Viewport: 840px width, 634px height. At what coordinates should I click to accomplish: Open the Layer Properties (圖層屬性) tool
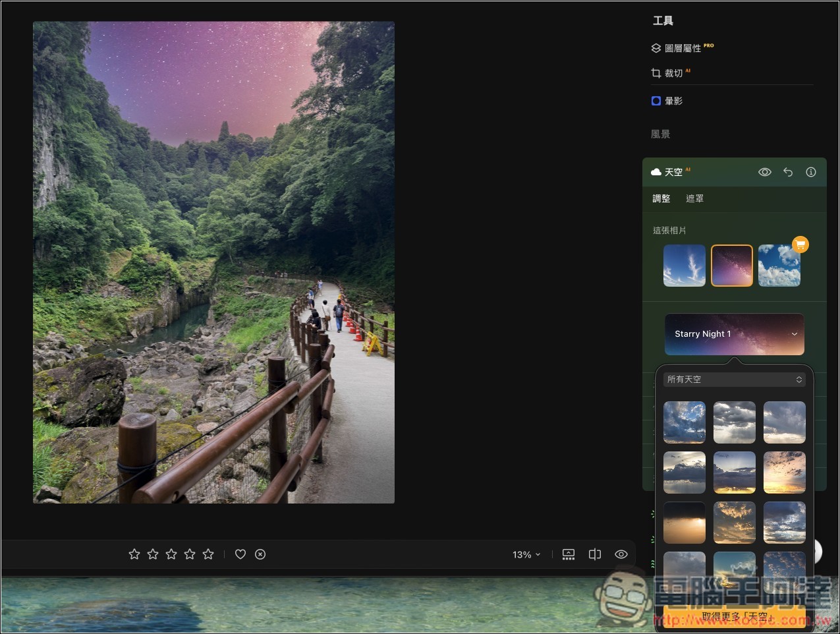click(682, 48)
